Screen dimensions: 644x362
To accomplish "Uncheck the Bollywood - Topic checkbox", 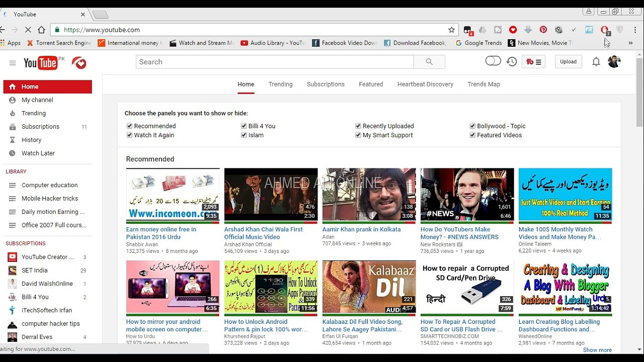I will (472, 126).
